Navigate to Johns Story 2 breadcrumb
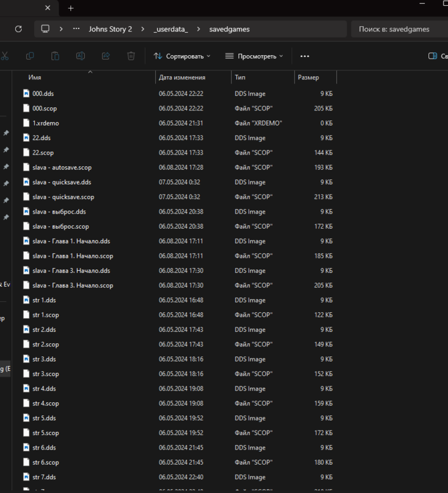This screenshot has height=493, width=448. point(110,29)
